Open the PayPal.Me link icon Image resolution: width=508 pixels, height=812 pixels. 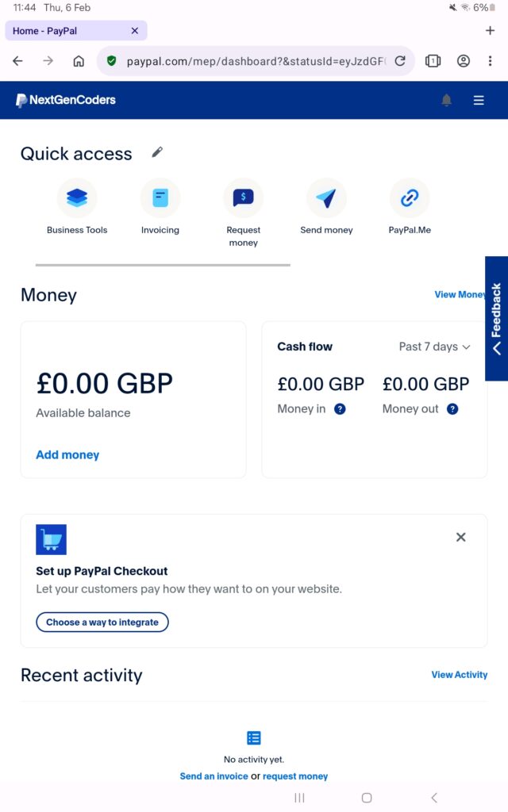410,198
